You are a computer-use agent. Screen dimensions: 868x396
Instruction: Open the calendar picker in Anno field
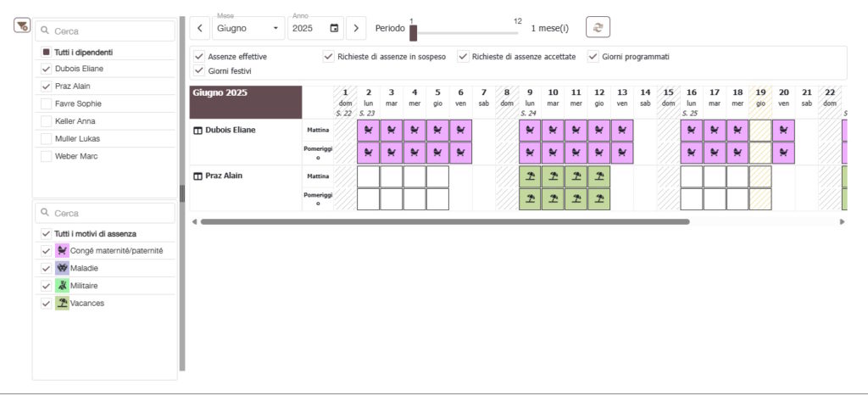(334, 28)
